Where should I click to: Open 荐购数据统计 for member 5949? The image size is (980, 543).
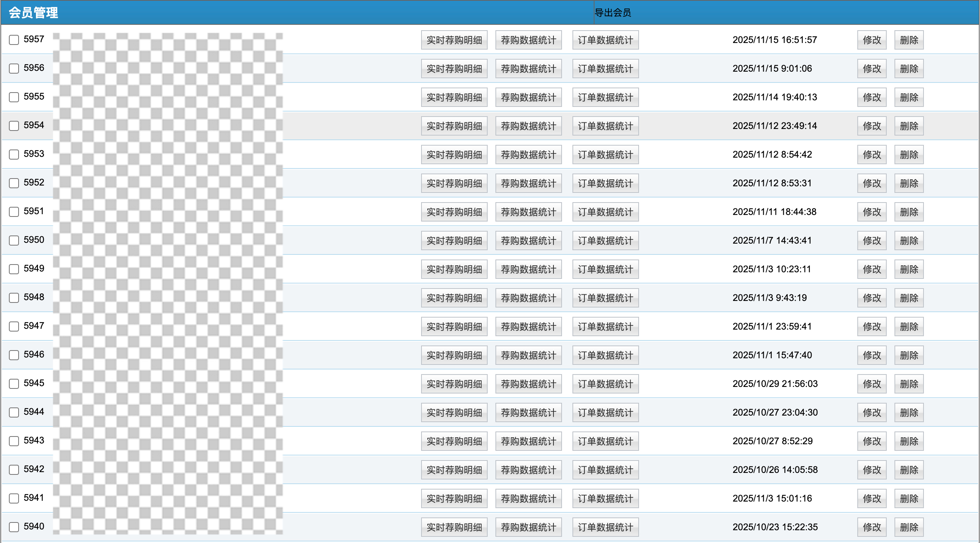point(528,269)
